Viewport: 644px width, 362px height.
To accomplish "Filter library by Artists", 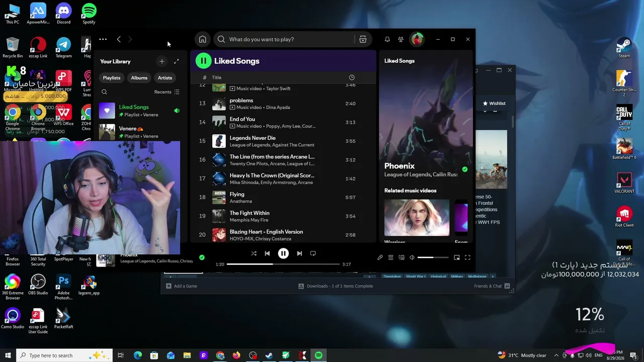I will click(165, 78).
